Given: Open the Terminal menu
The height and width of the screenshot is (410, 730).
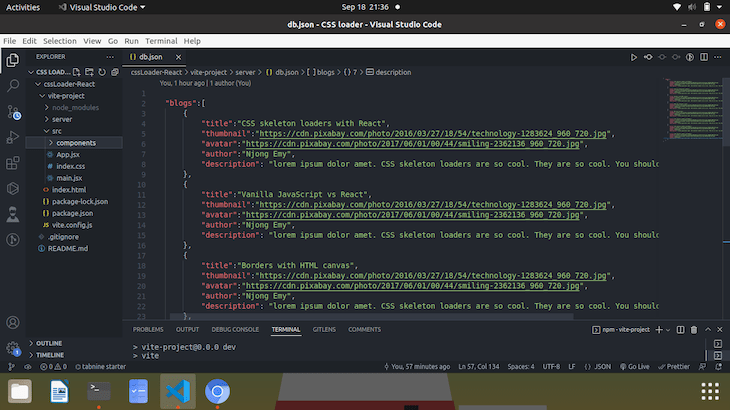Looking at the screenshot, I should pyautogui.click(x=161, y=41).
